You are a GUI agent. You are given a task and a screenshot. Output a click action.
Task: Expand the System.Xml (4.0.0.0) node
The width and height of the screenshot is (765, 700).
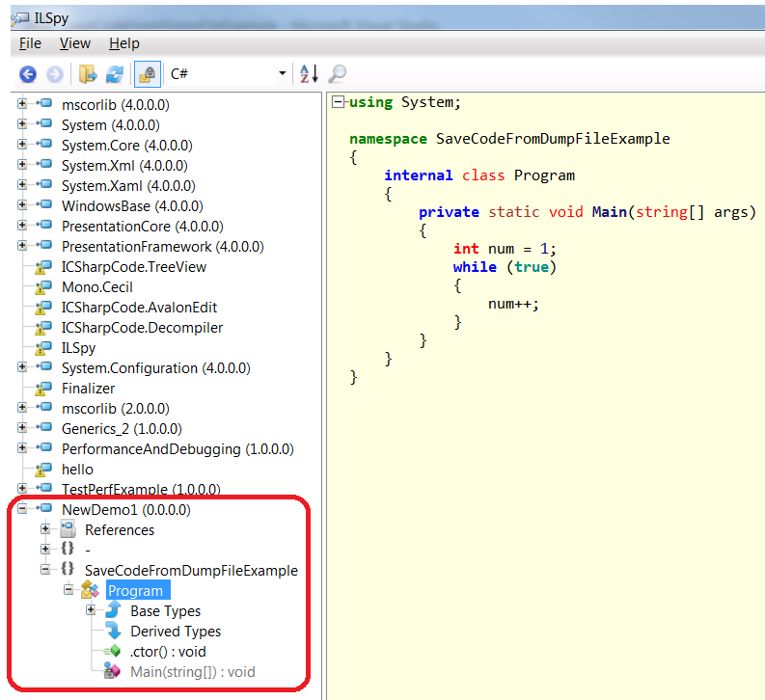pyautogui.click(x=22, y=164)
